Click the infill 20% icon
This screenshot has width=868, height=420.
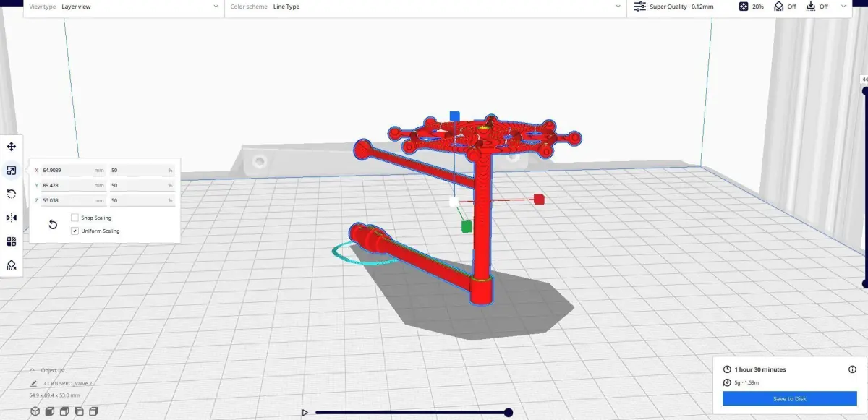click(x=744, y=7)
